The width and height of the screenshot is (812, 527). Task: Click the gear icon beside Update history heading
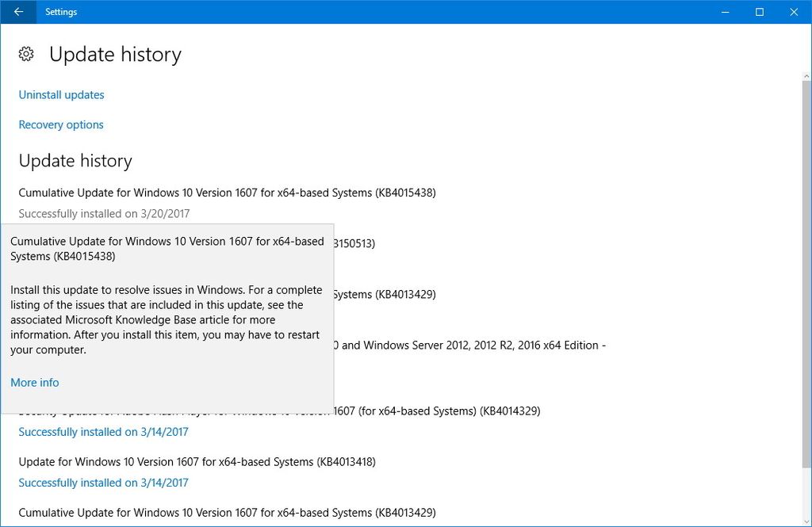(x=25, y=53)
